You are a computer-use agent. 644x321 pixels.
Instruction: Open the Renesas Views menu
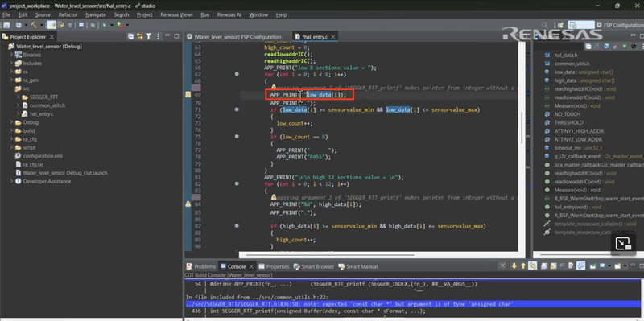pyautogui.click(x=176, y=14)
